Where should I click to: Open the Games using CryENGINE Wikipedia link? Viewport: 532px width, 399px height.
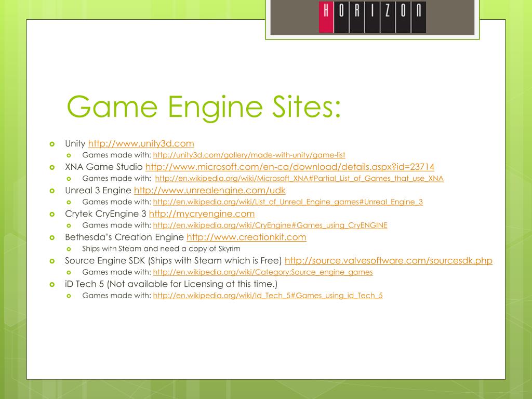[270, 225]
